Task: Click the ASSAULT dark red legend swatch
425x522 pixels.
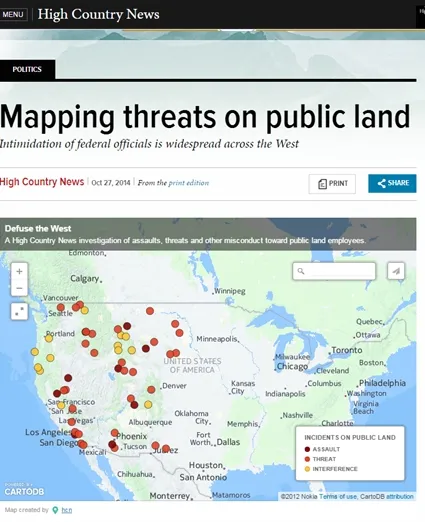Action: pyautogui.click(x=307, y=449)
